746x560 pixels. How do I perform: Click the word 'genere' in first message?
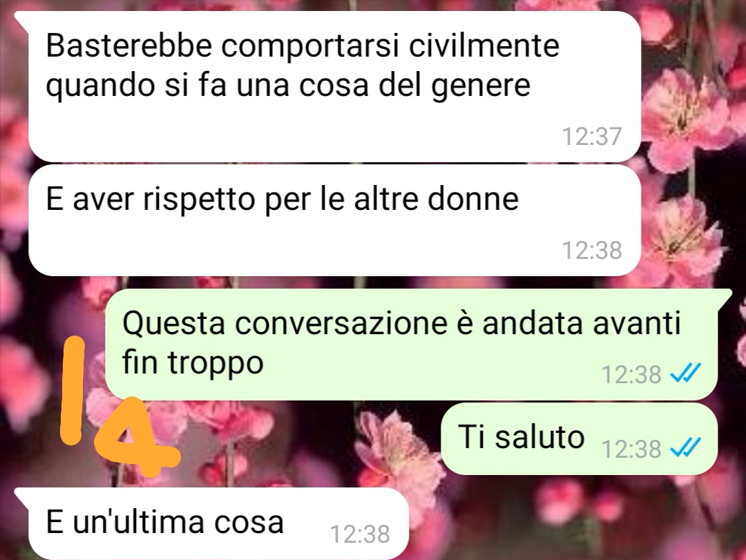pyautogui.click(x=481, y=87)
